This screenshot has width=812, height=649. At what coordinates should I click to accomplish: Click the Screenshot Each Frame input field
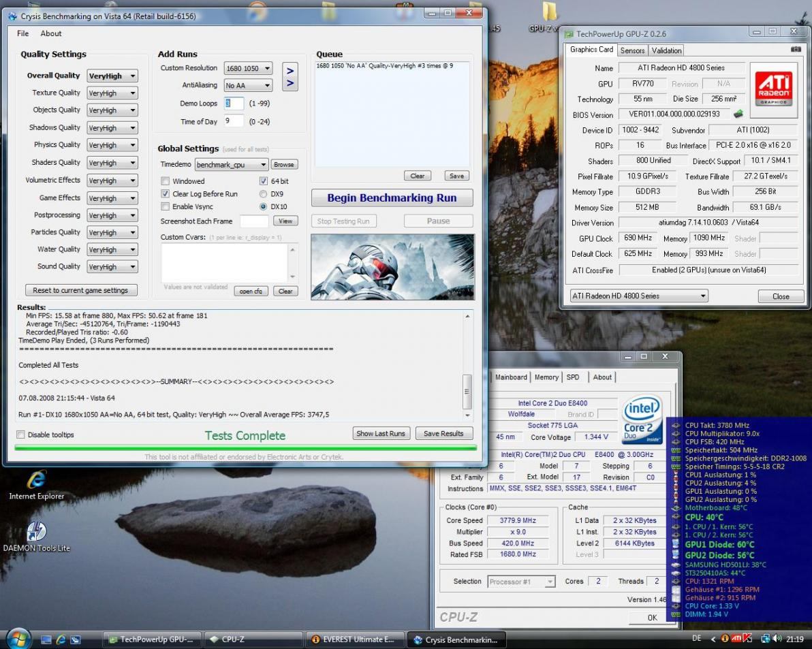point(254,221)
